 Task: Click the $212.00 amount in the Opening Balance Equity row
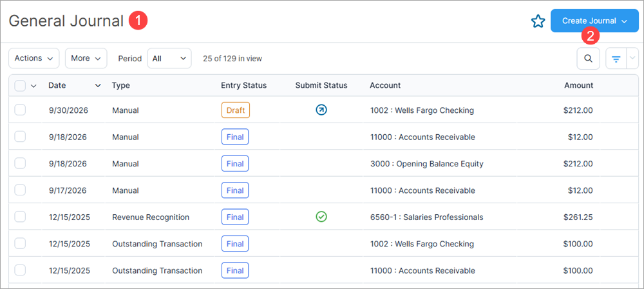[578, 164]
